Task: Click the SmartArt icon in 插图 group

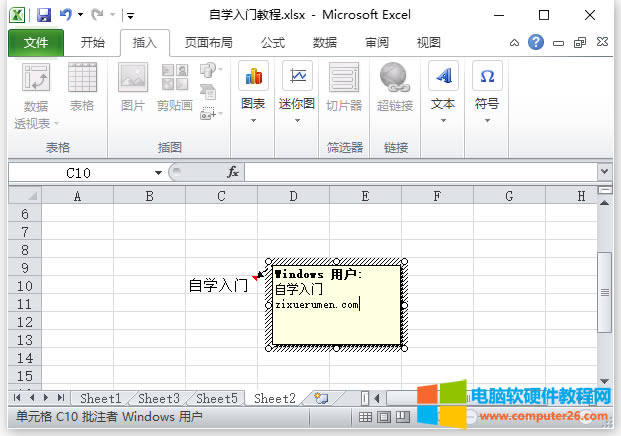Action: (x=208, y=92)
